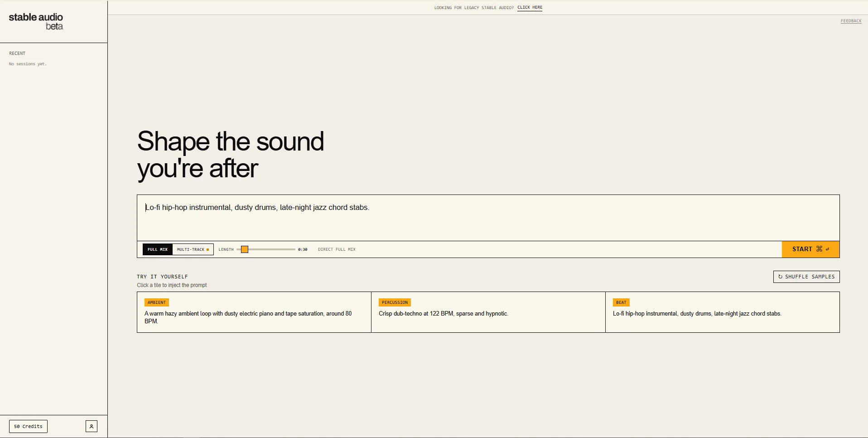Open the user account icon
The width and height of the screenshot is (868, 438).
[x=92, y=426]
